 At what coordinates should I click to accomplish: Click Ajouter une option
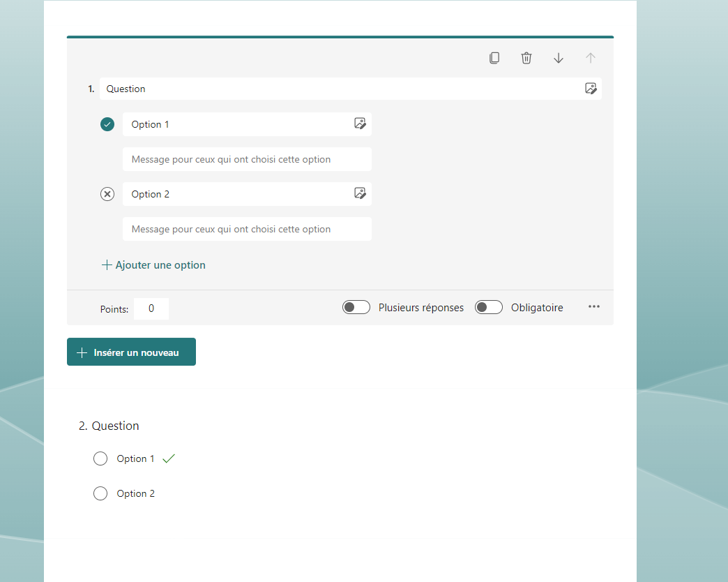tap(153, 265)
